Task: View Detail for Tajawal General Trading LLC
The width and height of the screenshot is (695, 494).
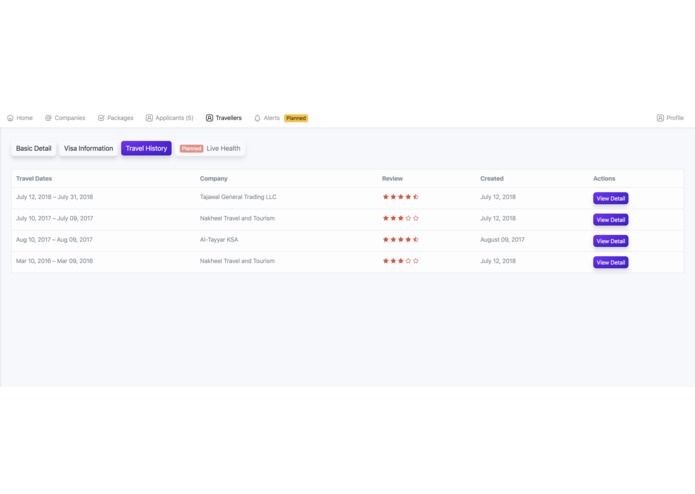Action: (x=611, y=198)
